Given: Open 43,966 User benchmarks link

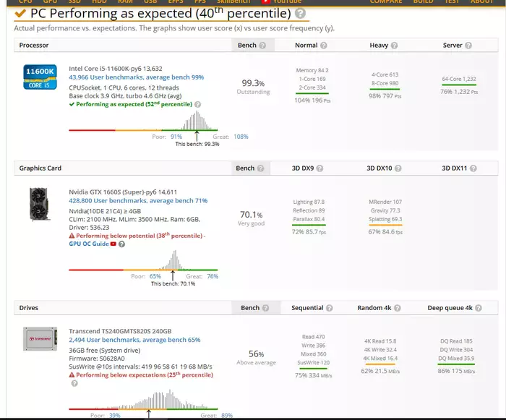Looking at the screenshot, I should pos(136,77).
